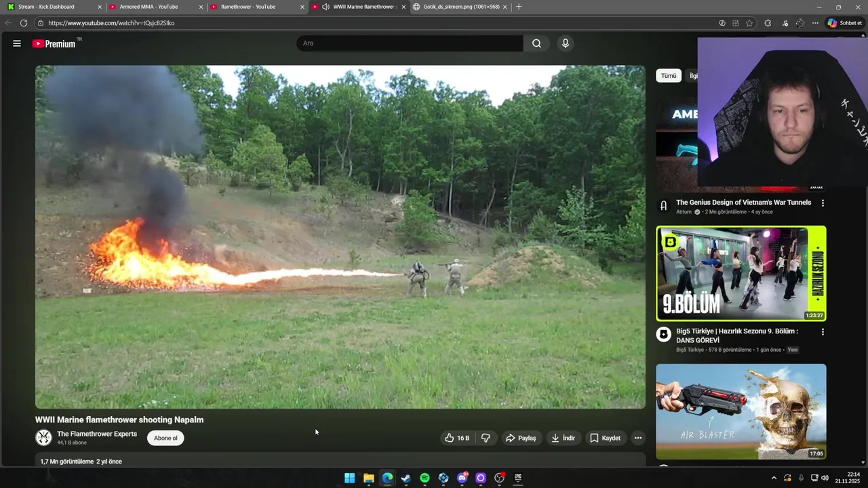Screen dimensions: 868x488
Task: Go back to previous page
Action: (x=8, y=23)
